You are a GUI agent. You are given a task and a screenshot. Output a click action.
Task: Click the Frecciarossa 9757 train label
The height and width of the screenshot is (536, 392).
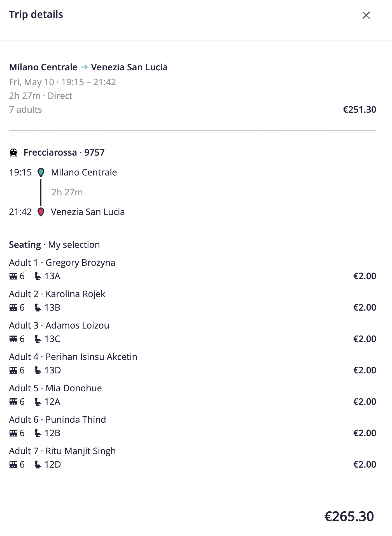pos(64,153)
